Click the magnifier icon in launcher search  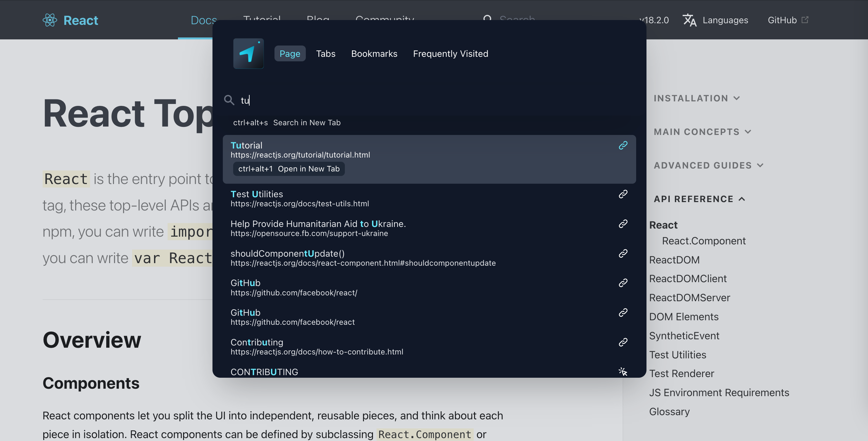(229, 100)
